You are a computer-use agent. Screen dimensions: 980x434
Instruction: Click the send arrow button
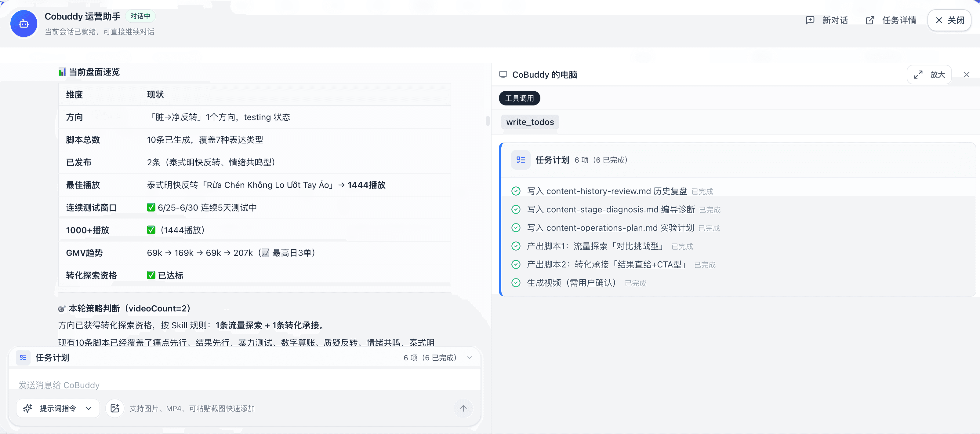[x=463, y=409]
